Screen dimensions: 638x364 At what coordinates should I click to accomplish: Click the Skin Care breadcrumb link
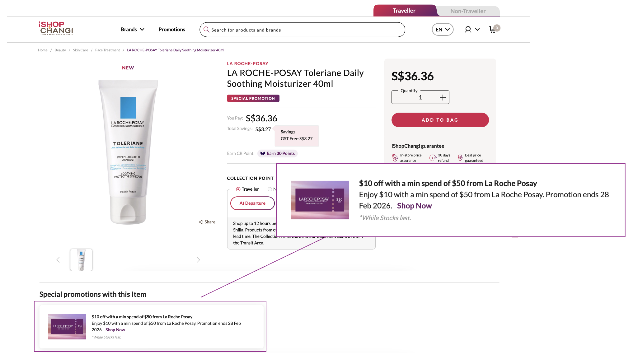(80, 50)
